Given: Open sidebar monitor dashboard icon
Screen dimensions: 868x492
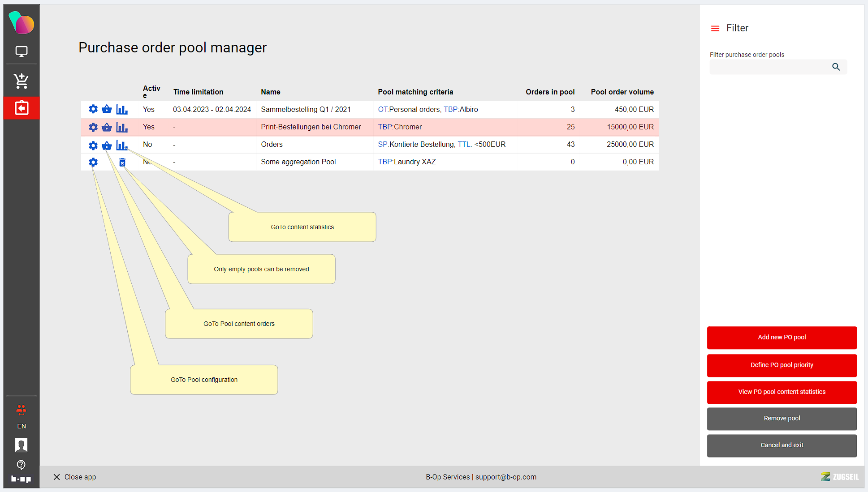Looking at the screenshot, I should coord(21,51).
